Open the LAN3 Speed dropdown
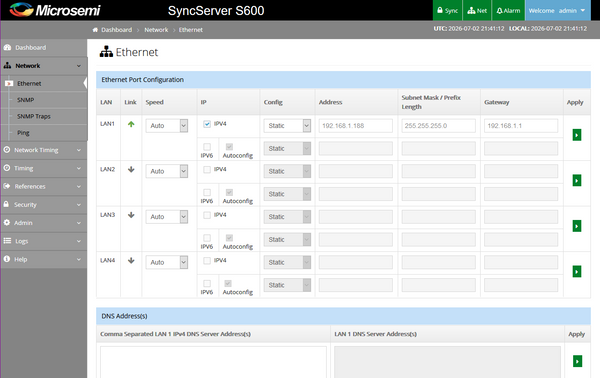The image size is (600, 378). (166, 217)
